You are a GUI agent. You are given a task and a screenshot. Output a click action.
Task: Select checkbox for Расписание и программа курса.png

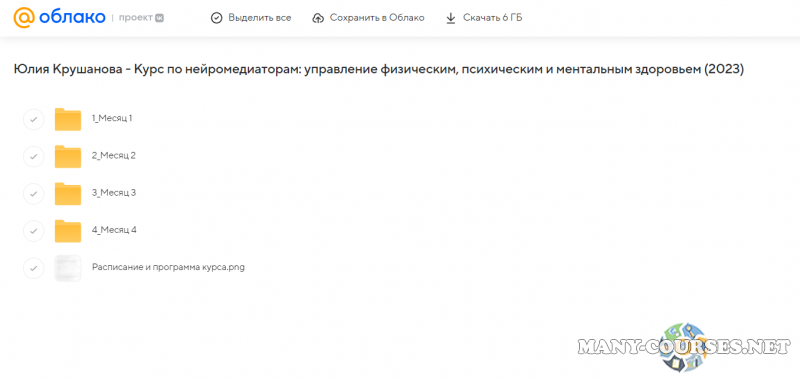pyautogui.click(x=34, y=268)
